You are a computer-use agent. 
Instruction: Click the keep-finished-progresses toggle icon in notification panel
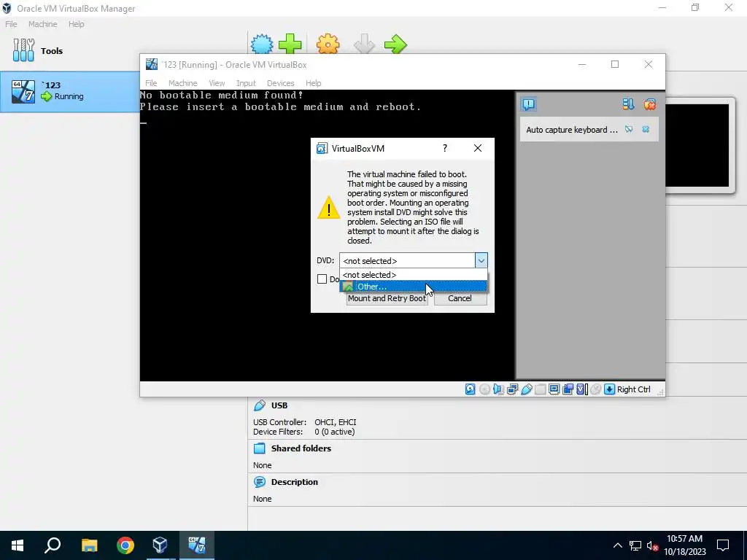coord(628,104)
